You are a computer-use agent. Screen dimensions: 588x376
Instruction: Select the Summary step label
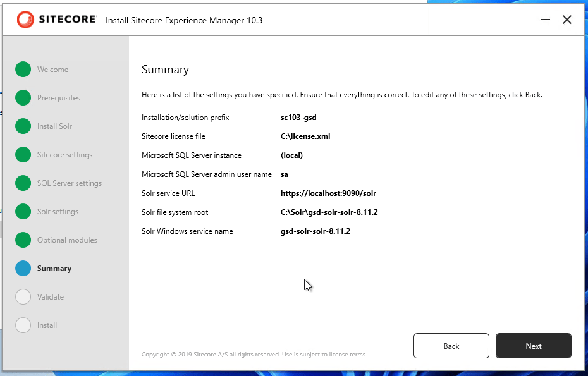tap(54, 269)
